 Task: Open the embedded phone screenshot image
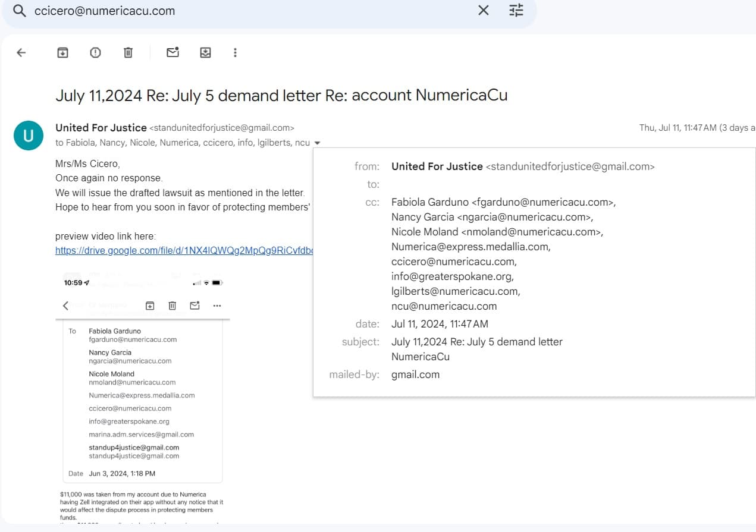(143, 398)
